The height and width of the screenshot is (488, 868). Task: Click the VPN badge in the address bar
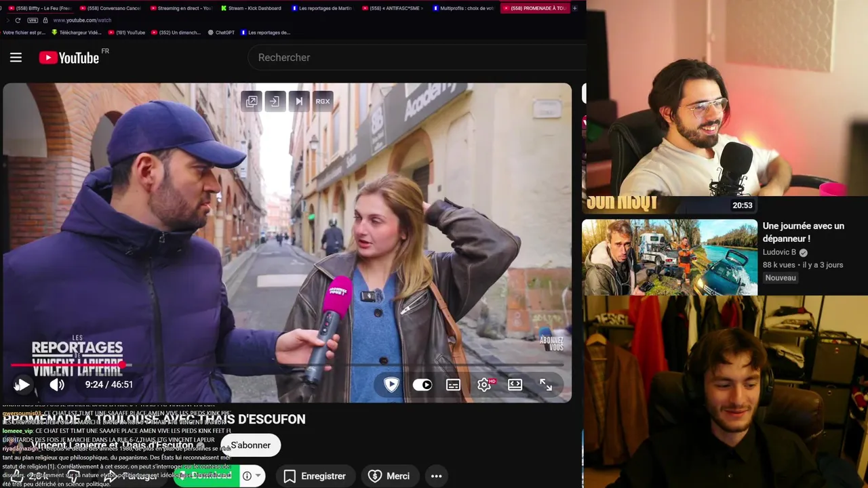(x=33, y=20)
